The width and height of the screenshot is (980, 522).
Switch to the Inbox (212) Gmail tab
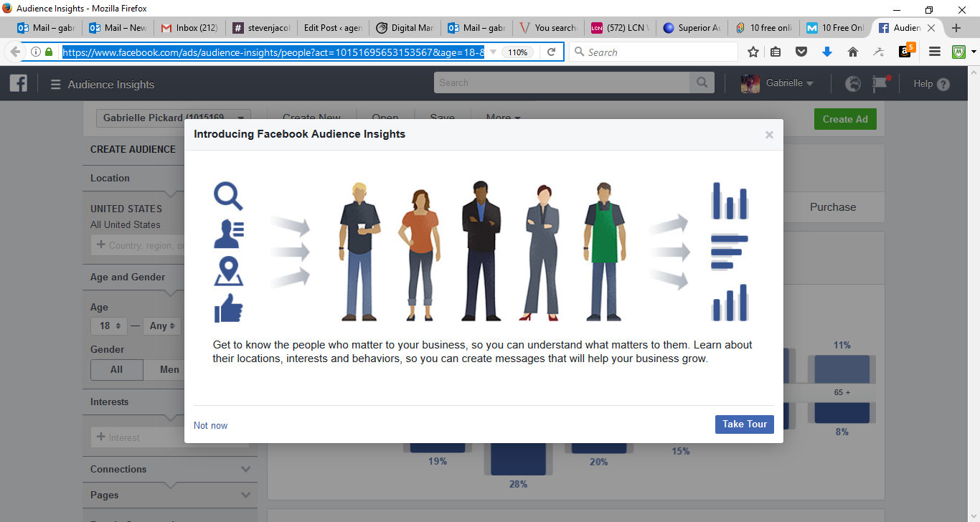191,28
